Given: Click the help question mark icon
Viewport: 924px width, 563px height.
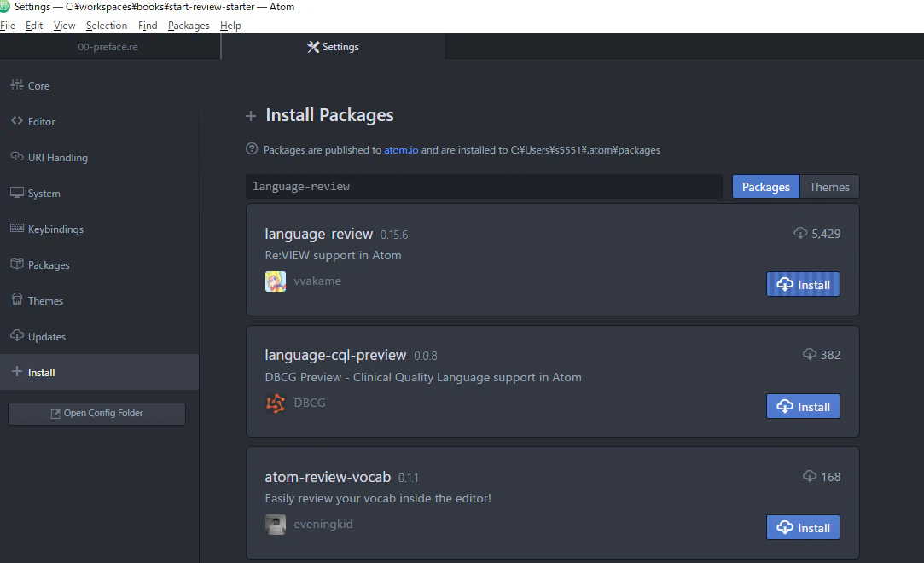Looking at the screenshot, I should click(x=252, y=149).
